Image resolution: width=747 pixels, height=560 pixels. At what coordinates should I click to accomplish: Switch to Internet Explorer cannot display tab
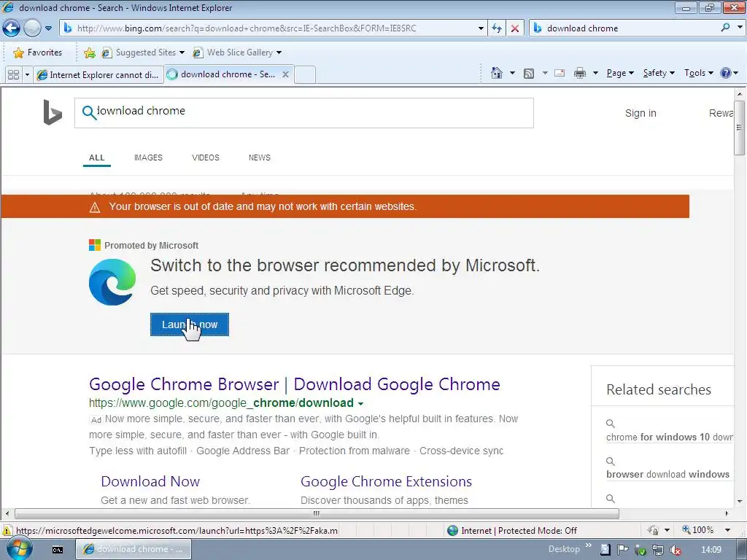pos(98,75)
